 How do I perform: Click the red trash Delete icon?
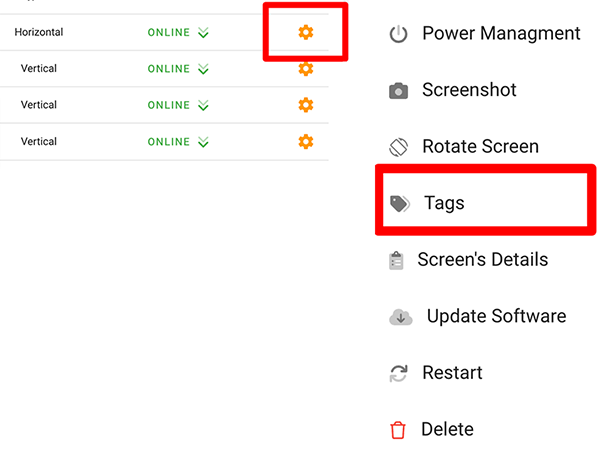[x=398, y=430]
